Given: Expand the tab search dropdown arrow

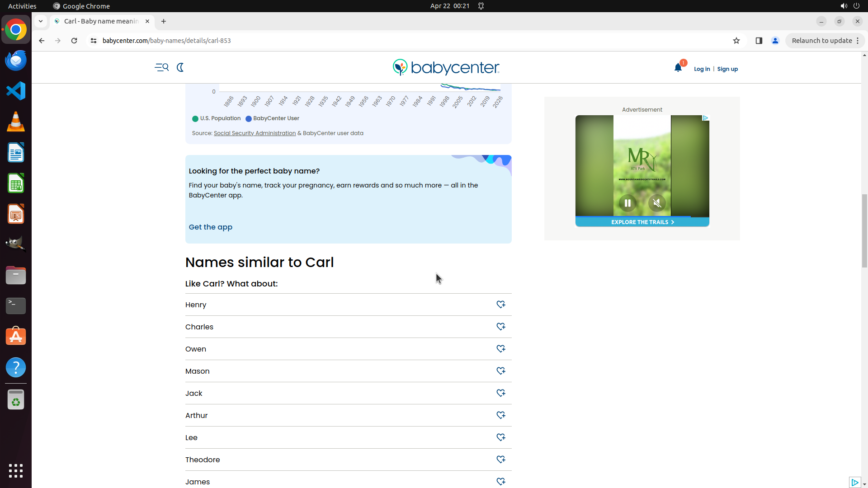Looking at the screenshot, I should coord(41,21).
